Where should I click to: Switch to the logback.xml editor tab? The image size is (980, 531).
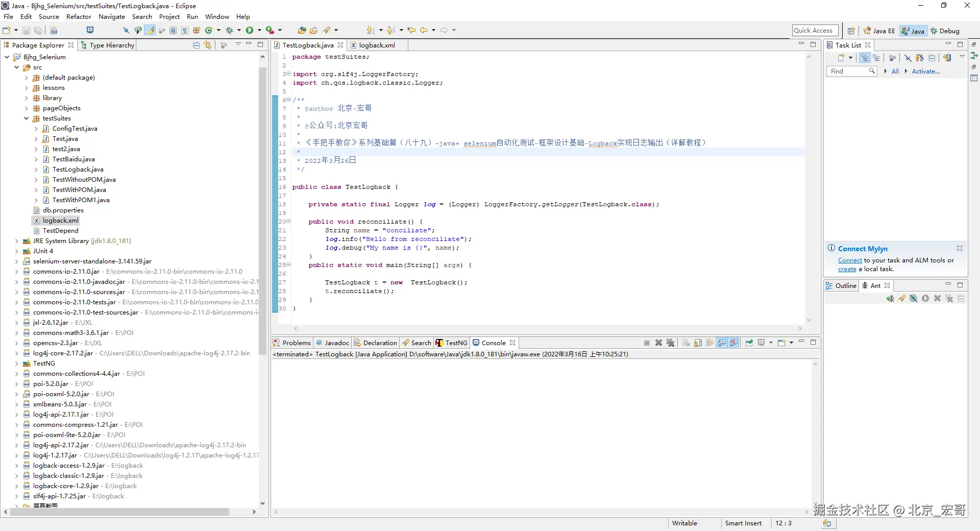pyautogui.click(x=377, y=45)
